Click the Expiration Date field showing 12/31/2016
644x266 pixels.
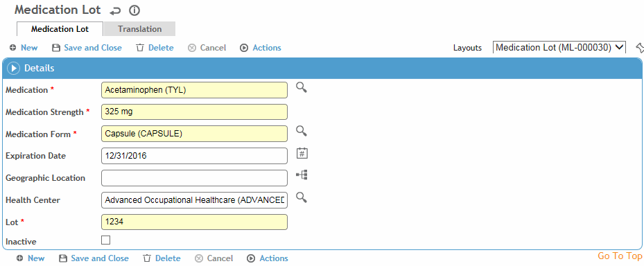click(194, 156)
